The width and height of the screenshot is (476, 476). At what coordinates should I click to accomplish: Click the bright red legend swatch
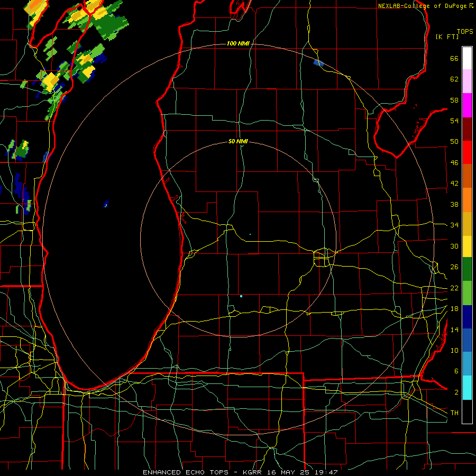tap(467, 152)
